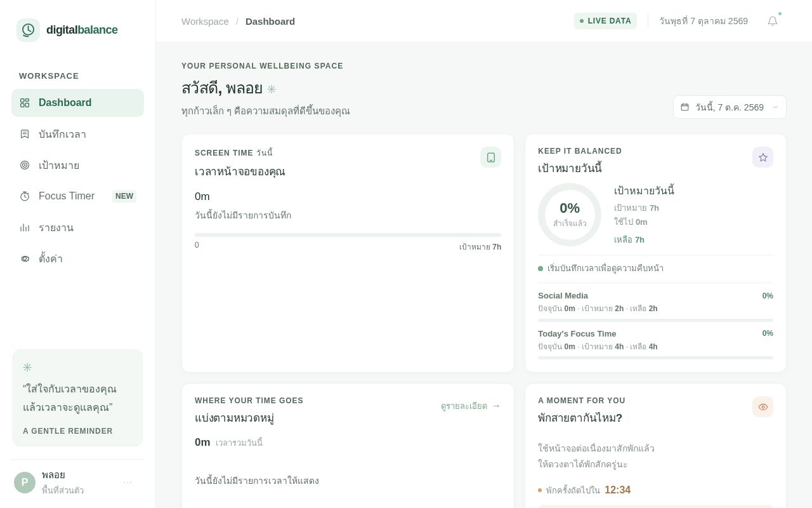Click the digitalbalance clock logo
Screen dimensions: 812x508
[x=28, y=30]
